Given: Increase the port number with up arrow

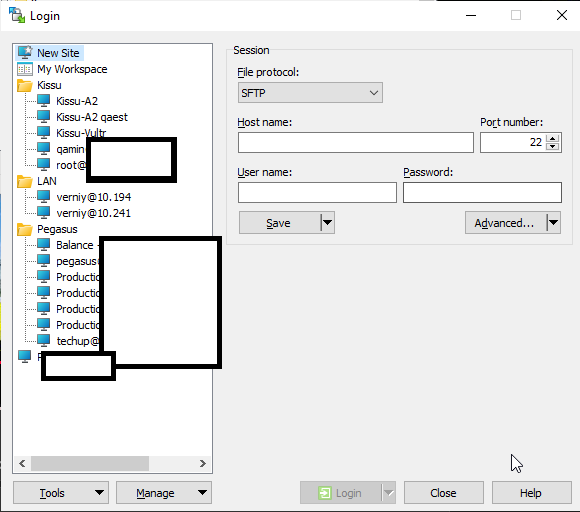Looking at the screenshot, I should (x=553, y=138).
